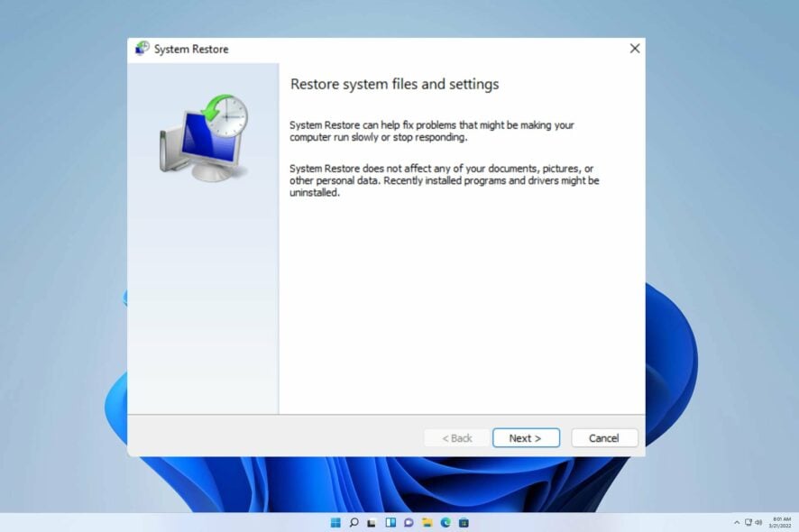Open the Start menu
This screenshot has height=532, width=799.
tap(335, 522)
